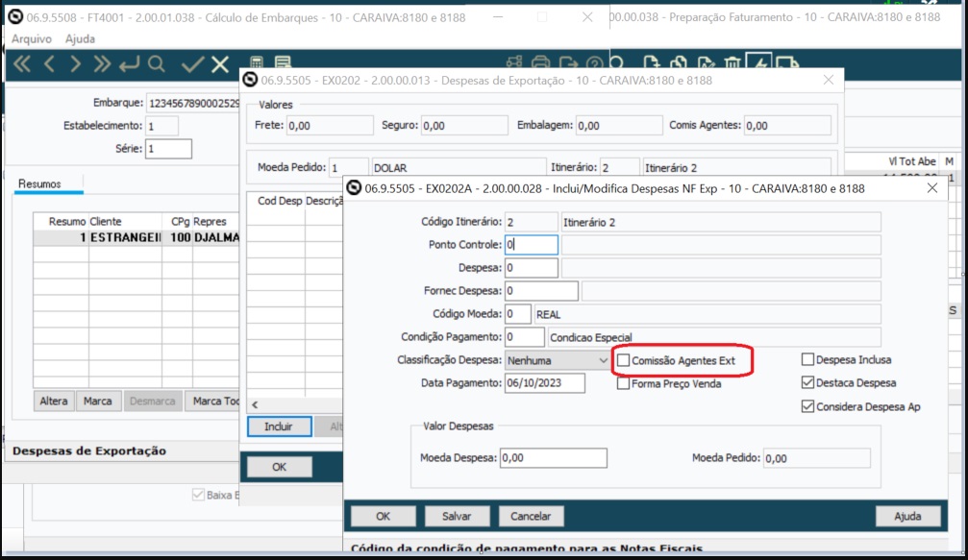The width and height of the screenshot is (968, 560).
Task: Click the return-arrow 'go to' toolbar icon
Action: point(129,64)
